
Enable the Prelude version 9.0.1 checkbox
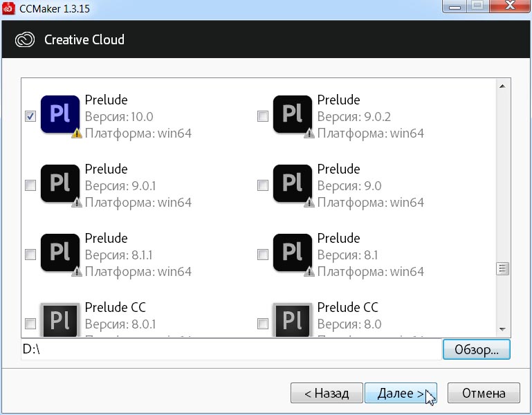click(30, 185)
